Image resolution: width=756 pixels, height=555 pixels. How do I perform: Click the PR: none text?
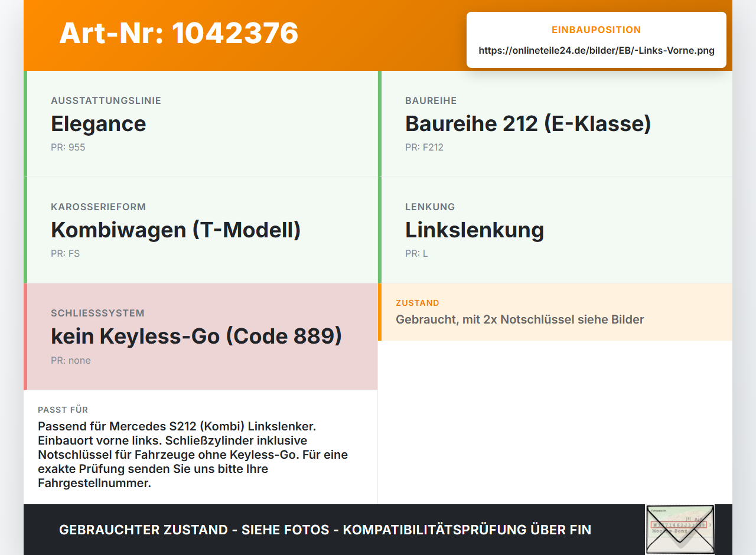coord(71,361)
